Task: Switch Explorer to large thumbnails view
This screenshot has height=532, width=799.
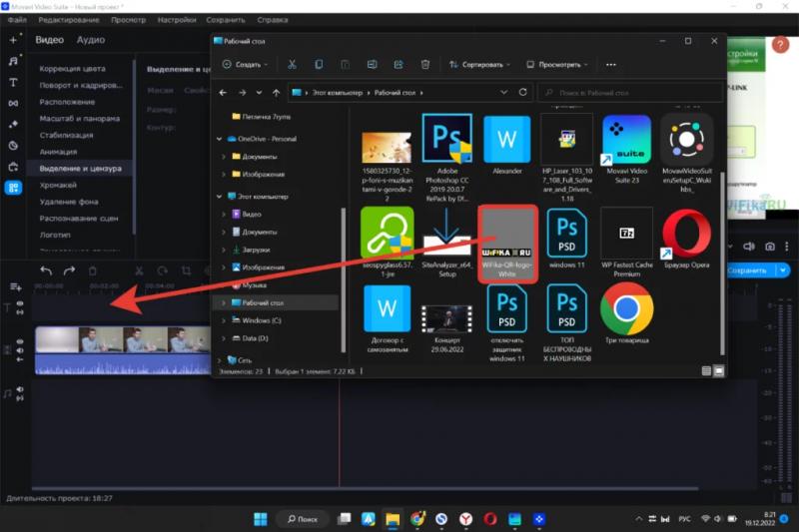Action: pos(718,370)
